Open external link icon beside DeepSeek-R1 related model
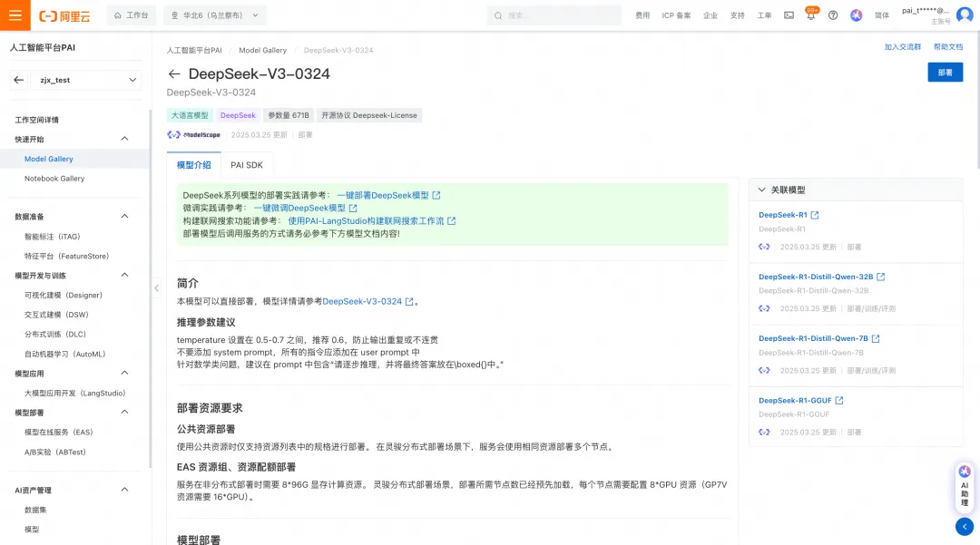 click(x=814, y=215)
